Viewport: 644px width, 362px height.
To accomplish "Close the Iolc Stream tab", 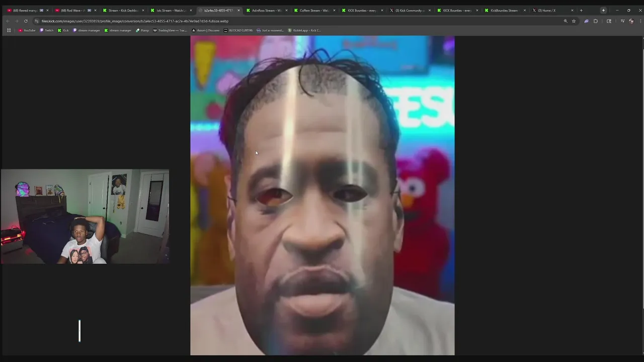I will 191,10.
